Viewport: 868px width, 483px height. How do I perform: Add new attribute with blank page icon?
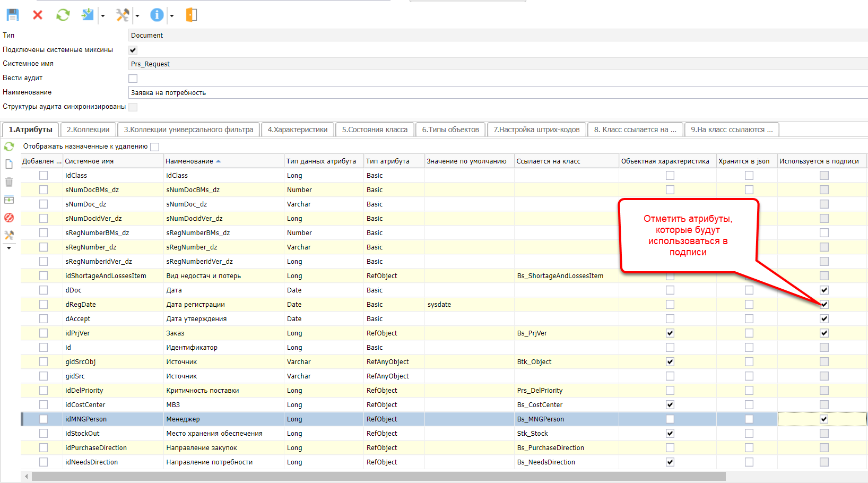9,164
